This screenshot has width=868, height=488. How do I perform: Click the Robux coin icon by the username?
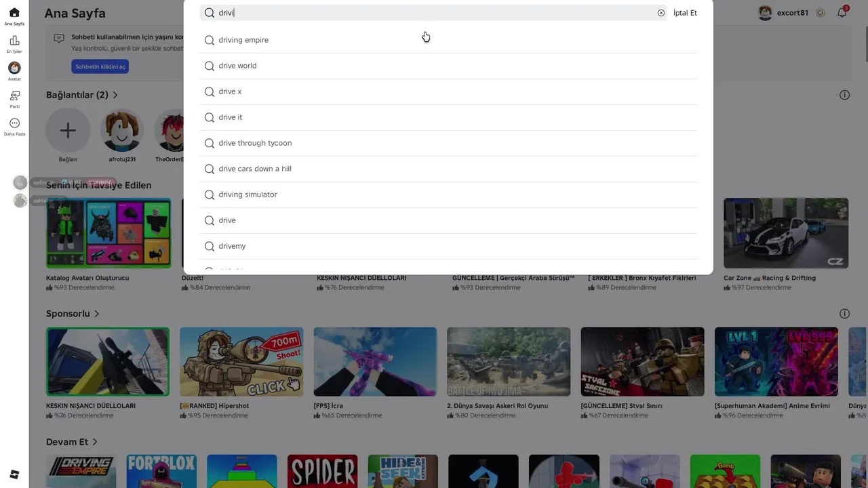tap(820, 13)
